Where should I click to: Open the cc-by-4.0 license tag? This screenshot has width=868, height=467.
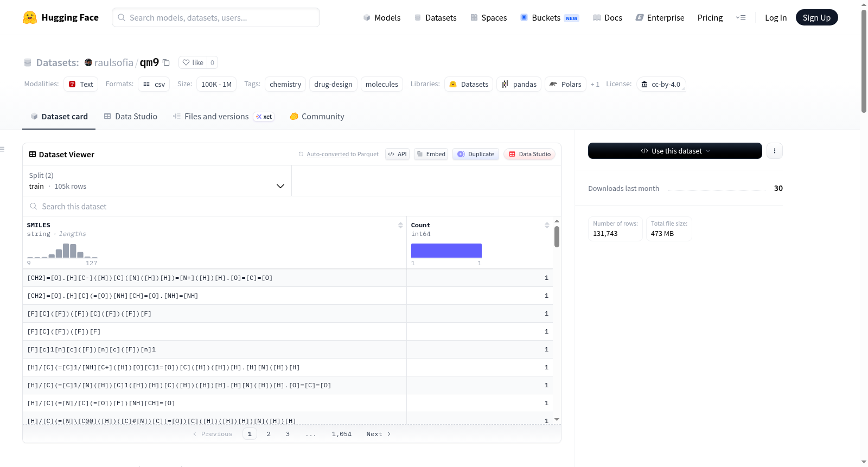coord(661,84)
